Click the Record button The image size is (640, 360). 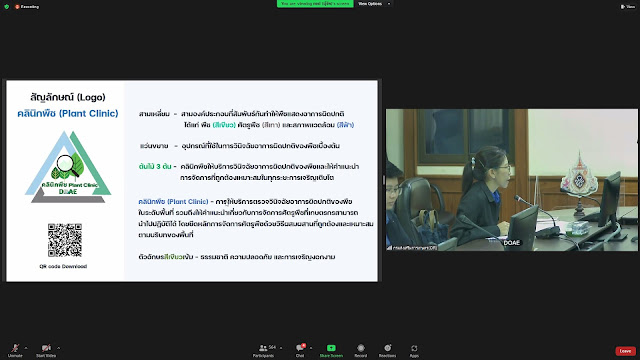point(360,350)
